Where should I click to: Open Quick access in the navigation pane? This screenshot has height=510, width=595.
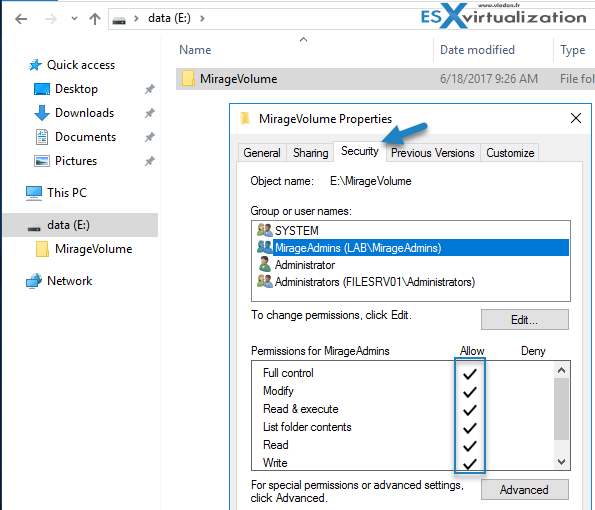coord(80,65)
